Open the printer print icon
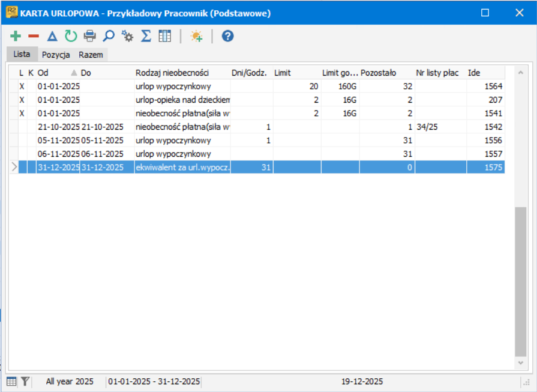The width and height of the screenshot is (537, 392). click(90, 36)
